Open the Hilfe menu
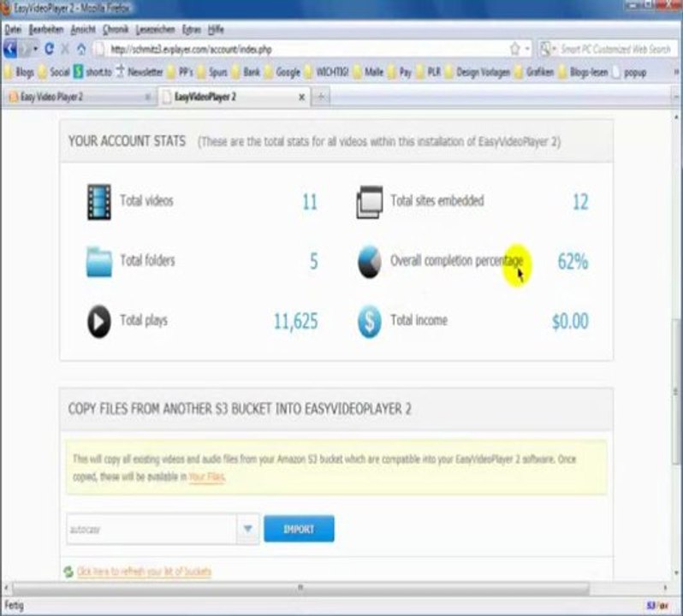683x616 pixels. coord(216,29)
